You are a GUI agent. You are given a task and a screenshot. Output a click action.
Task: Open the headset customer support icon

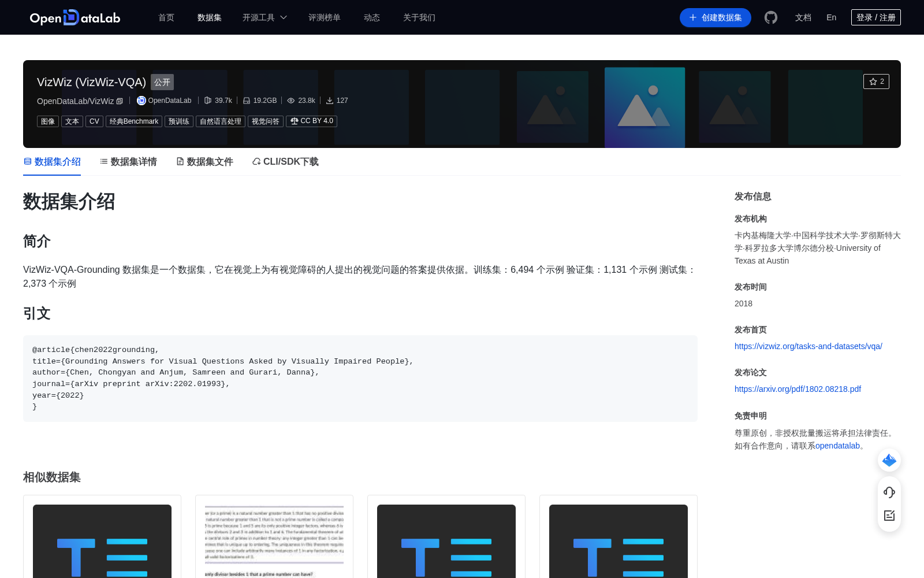pyautogui.click(x=889, y=492)
